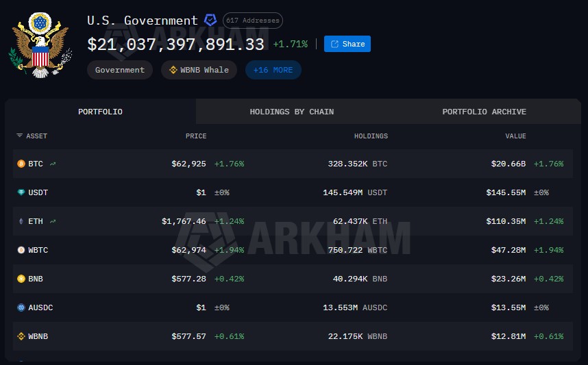Click the WBNB coin icon
Viewport: 588px width, 365px height.
(21, 336)
